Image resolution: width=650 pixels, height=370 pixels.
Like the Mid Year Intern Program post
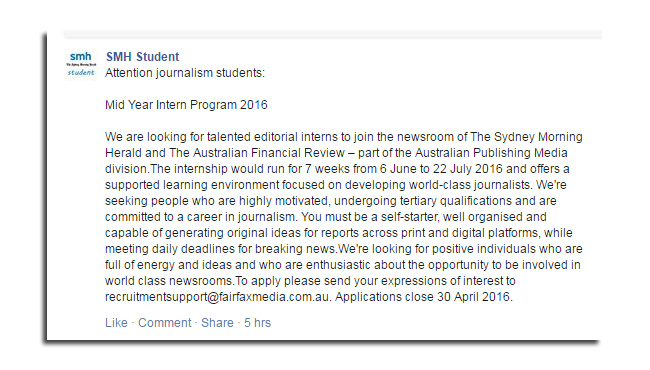coord(116,323)
